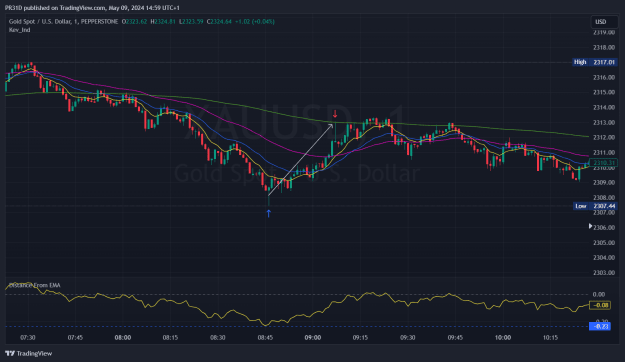Viewport: 625px width, 362px height.
Task: Click the 07:45 time axis label
Action: click(75, 338)
